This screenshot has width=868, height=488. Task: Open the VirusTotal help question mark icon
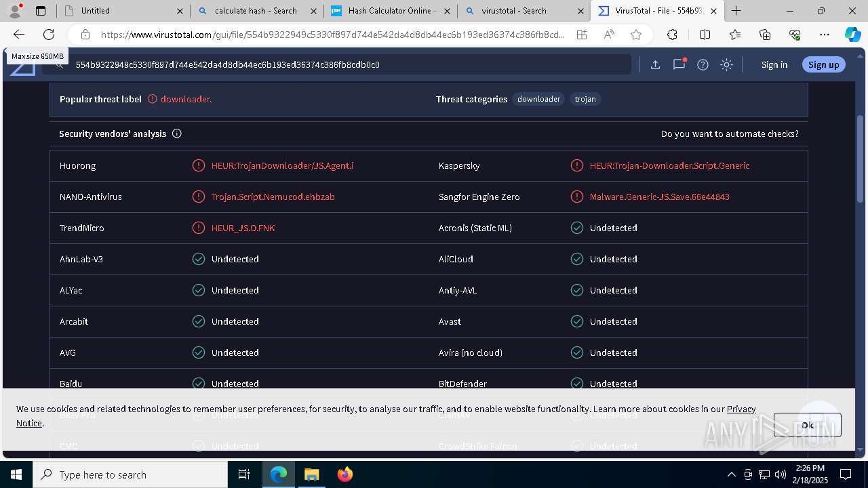point(703,64)
